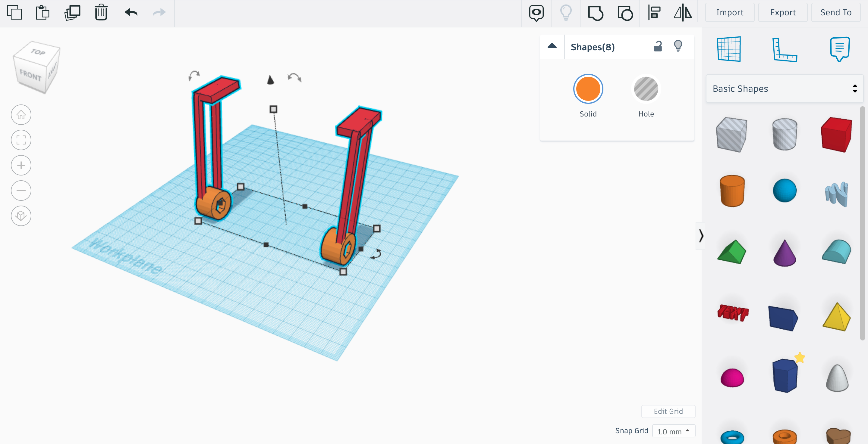
Task: Open the Send To menu
Action: 835,13
